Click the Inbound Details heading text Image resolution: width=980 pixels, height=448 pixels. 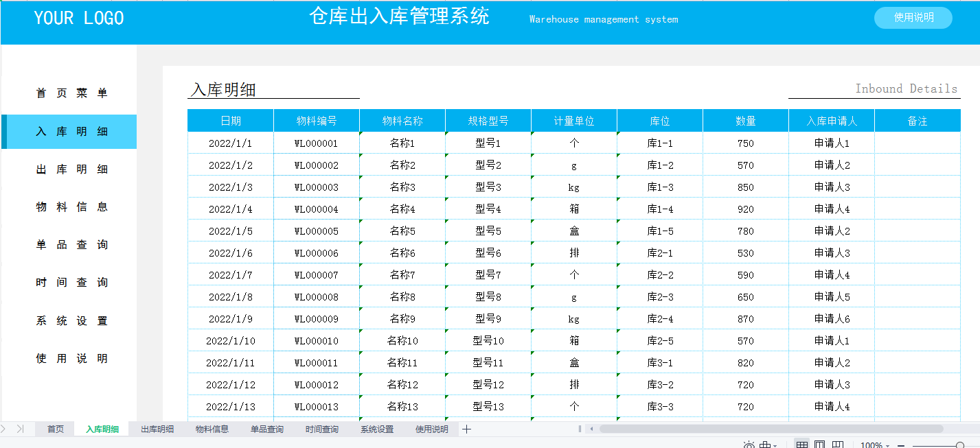point(906,89)
